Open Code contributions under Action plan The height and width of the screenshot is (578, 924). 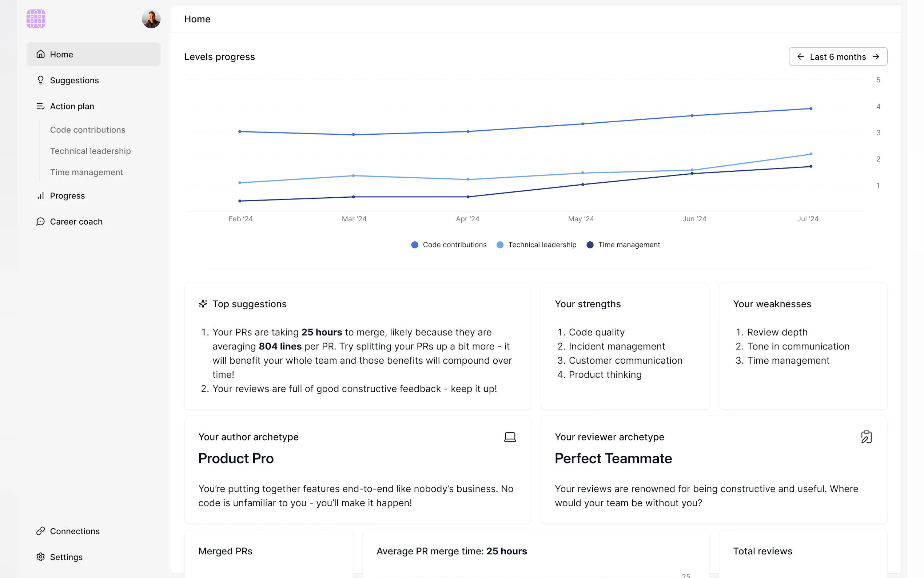tap(87, 130)
